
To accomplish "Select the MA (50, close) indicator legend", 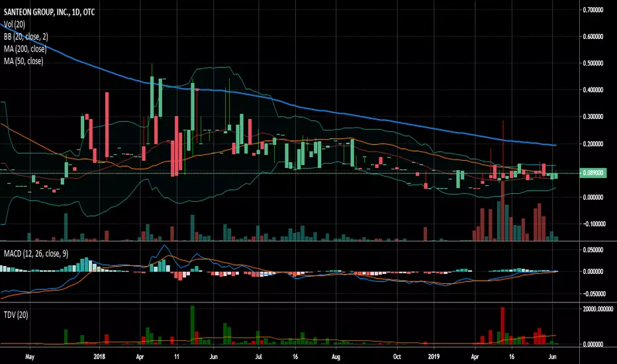I will click(x=24, y=61).
